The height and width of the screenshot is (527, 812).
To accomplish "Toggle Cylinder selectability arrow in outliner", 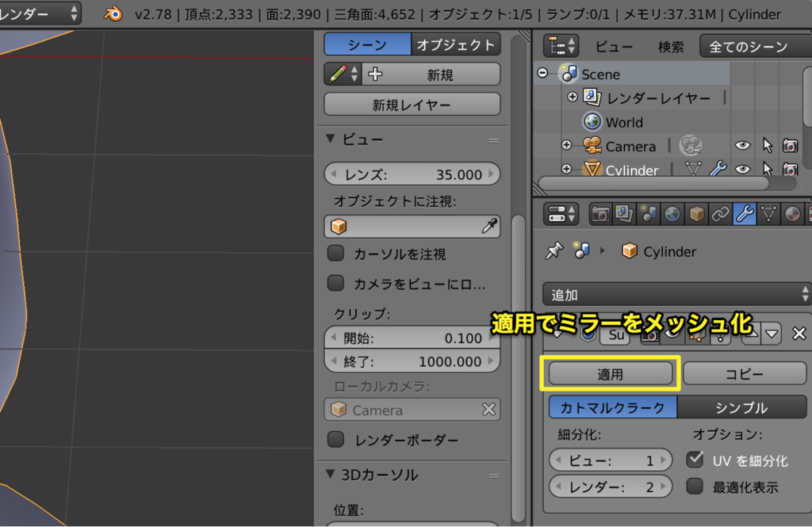I will (767, 169).
